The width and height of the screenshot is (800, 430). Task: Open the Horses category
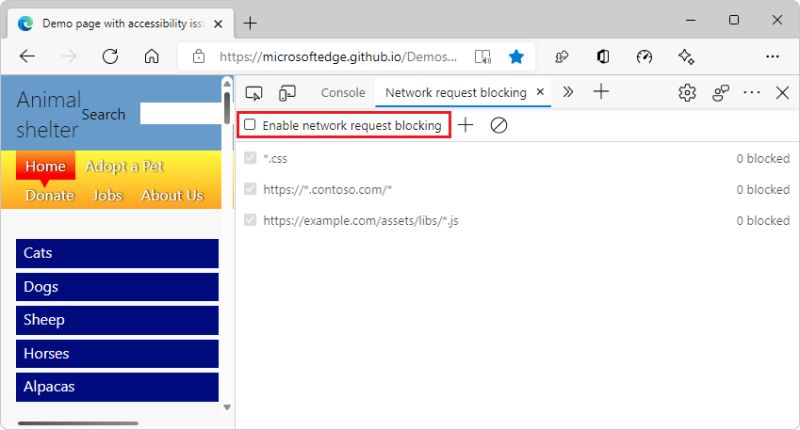[117, 353]
